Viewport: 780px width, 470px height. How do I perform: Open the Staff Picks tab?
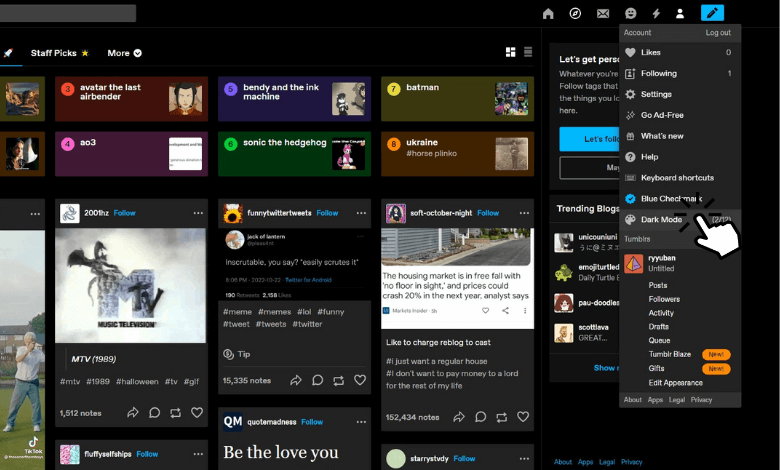pos(60,53)
